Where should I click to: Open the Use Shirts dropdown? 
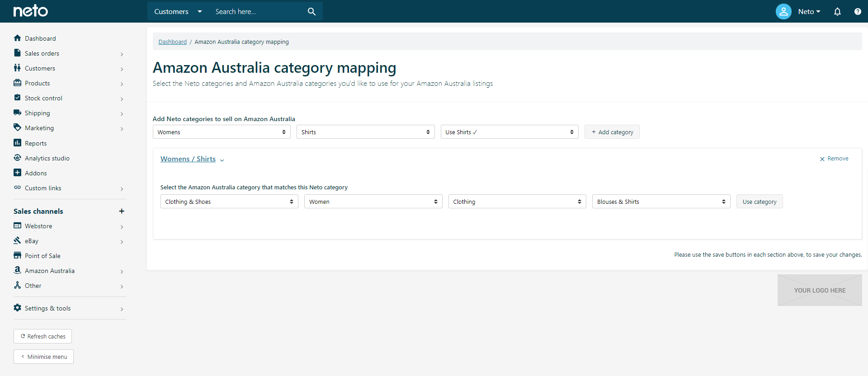[x=509, y=132]
